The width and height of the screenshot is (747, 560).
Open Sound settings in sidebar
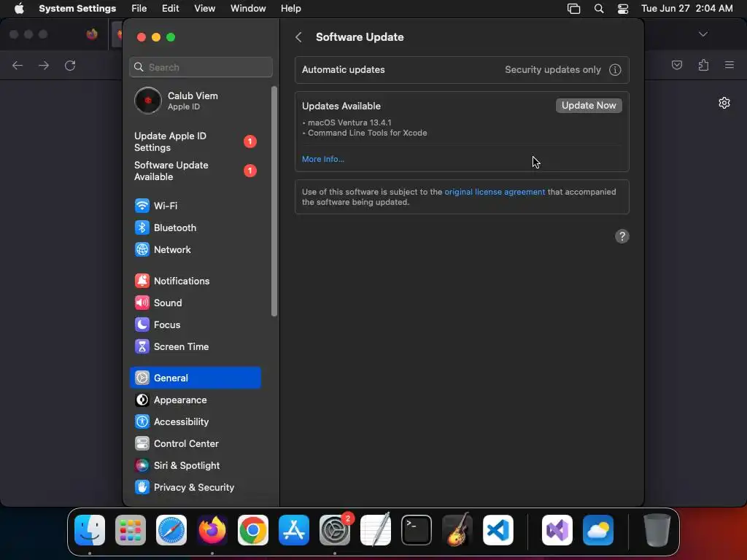coord(196,303)
